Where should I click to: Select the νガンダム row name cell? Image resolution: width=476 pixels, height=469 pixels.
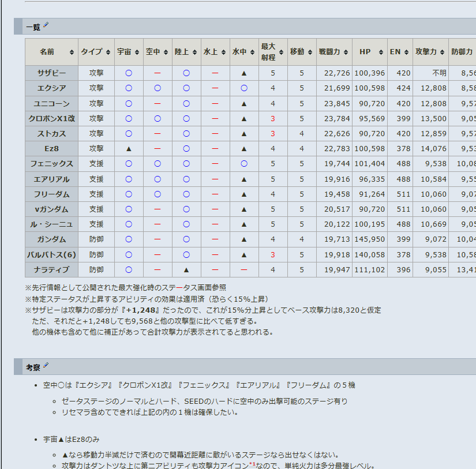pyautogui.click(x=51, y=209)
